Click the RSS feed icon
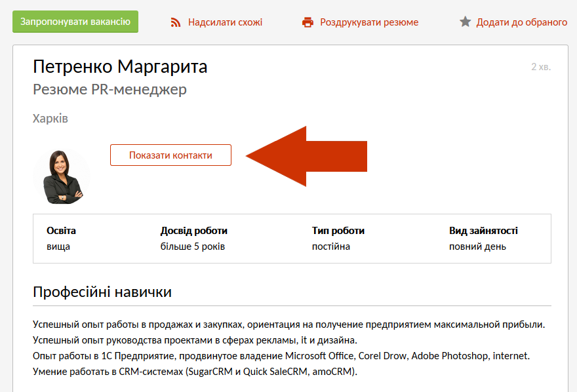The height and width of the screenshot is (392, 577). pos(175,22)
